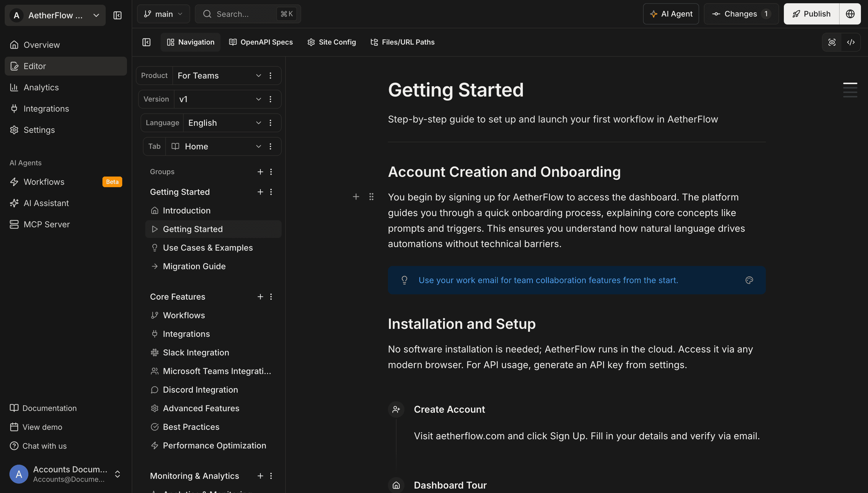Switch to the Navigation tab
Viewport: 868px width, 493px height.
point(191,42)
